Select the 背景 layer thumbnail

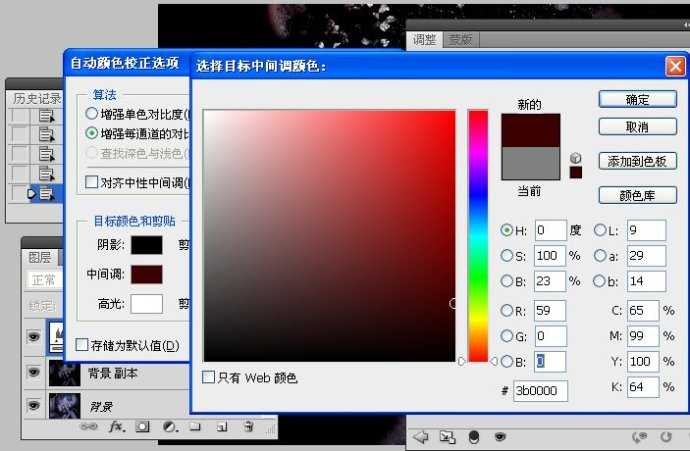click(65, 405)
